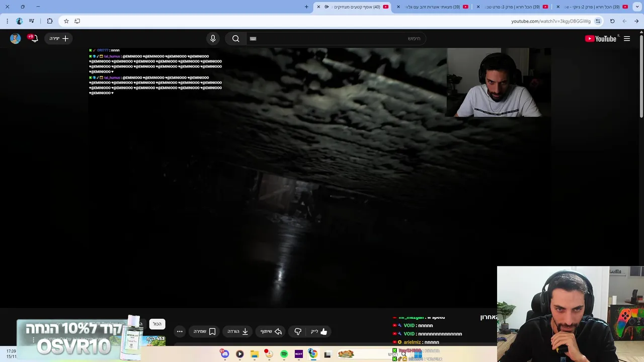Open a new Chrome tab
Screen dimensions: 644x362
306,7
